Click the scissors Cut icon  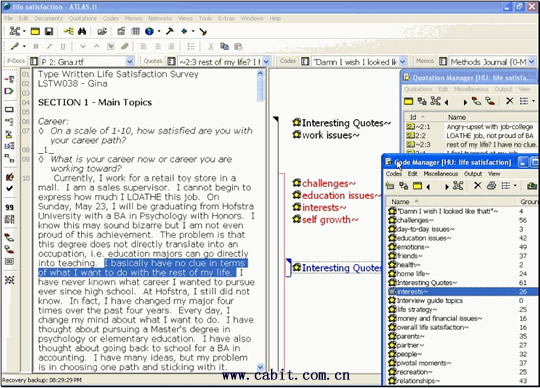pos(210,46)
